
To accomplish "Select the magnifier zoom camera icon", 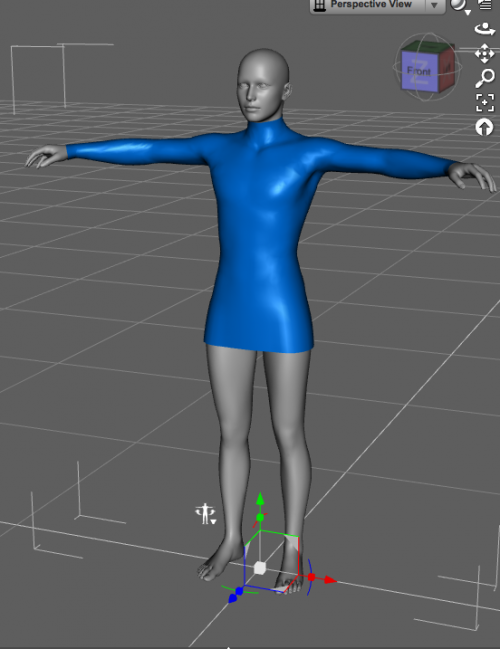I will [x=485, y=78].
